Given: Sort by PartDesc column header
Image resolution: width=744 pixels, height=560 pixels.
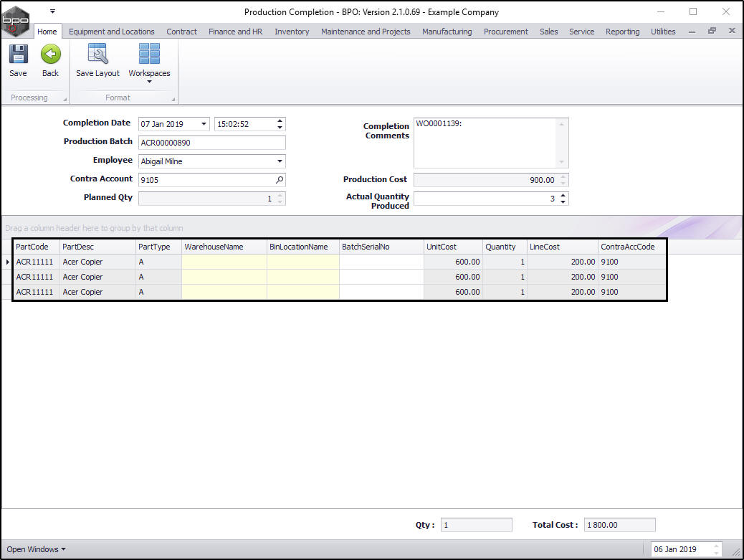Looking at the screenshot, I should click(97, 247).
